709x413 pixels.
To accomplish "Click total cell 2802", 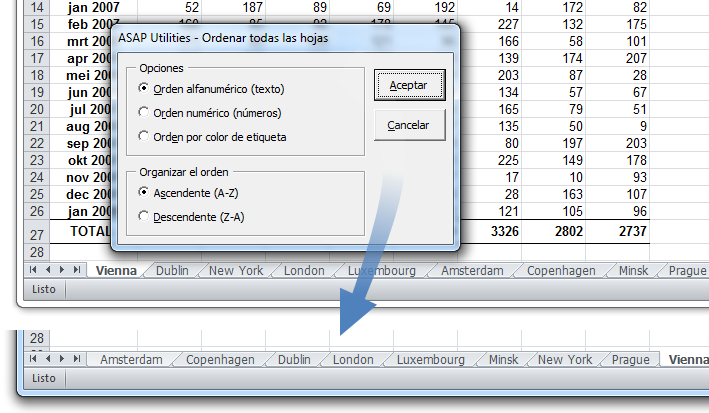I will (x=553, y=231).
